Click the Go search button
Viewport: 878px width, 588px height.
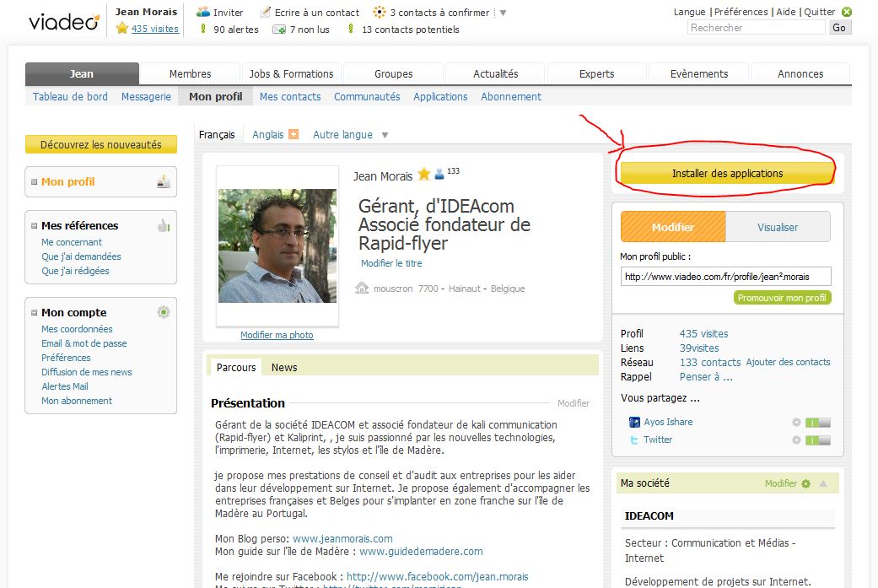(x=839, y=28)
